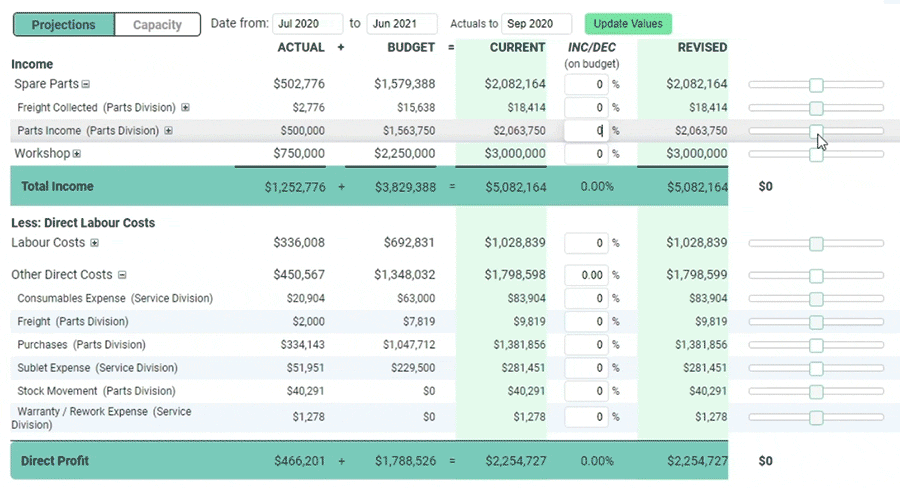Switch to the Capacity tab

coord(157,25)
